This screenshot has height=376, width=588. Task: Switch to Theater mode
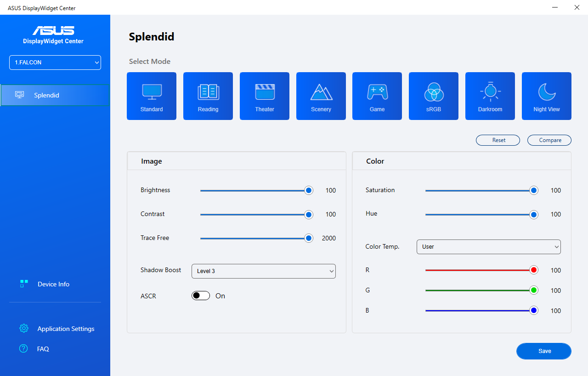[x=265, y=96]
